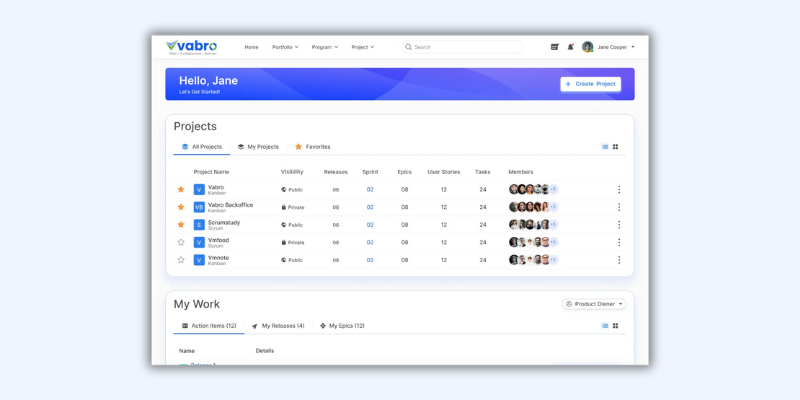Open the notifications bell
Screen dimensions: 800x400
coord(570,47)
